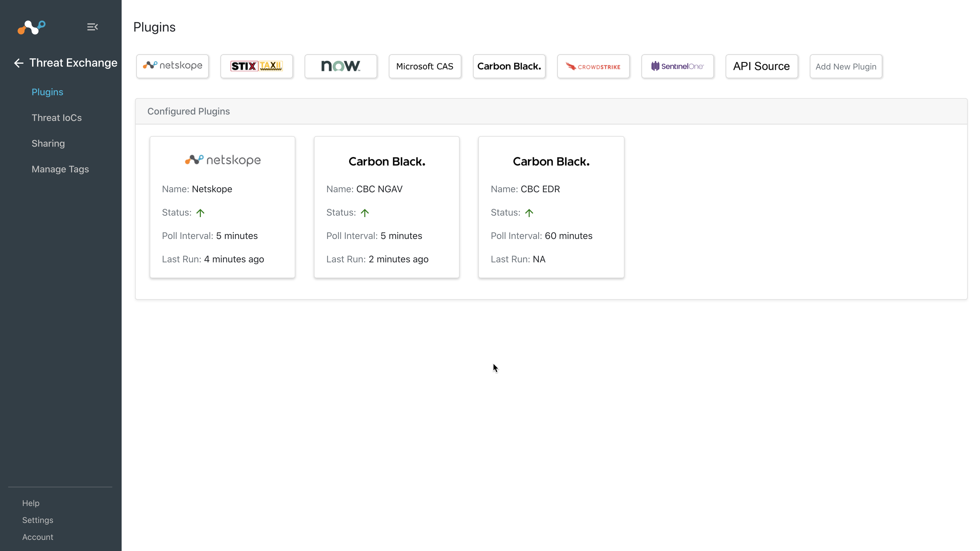
Task: Go back using Threat Exchange arrow
Action: coord(19,63)
